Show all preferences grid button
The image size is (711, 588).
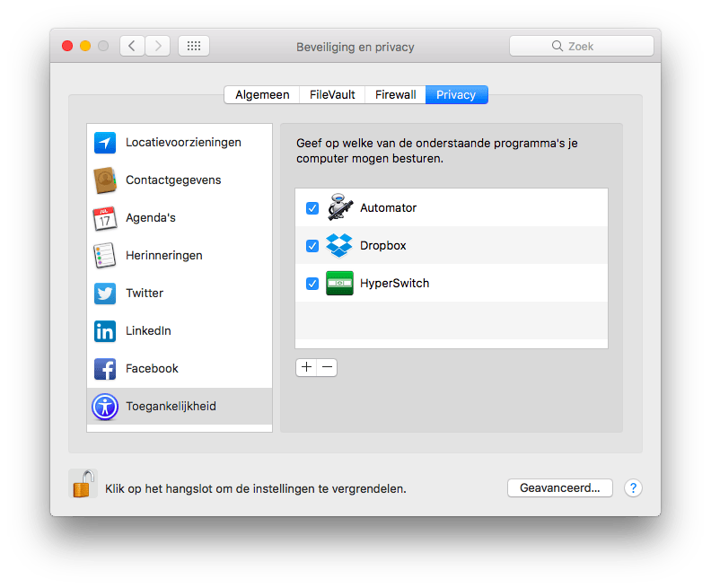[194, 46]
